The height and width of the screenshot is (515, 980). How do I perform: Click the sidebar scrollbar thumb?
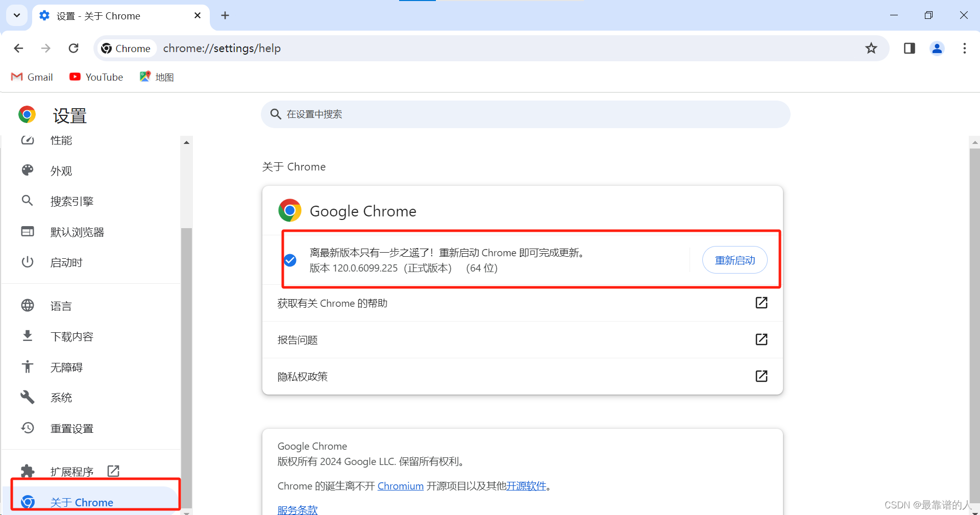186,367
